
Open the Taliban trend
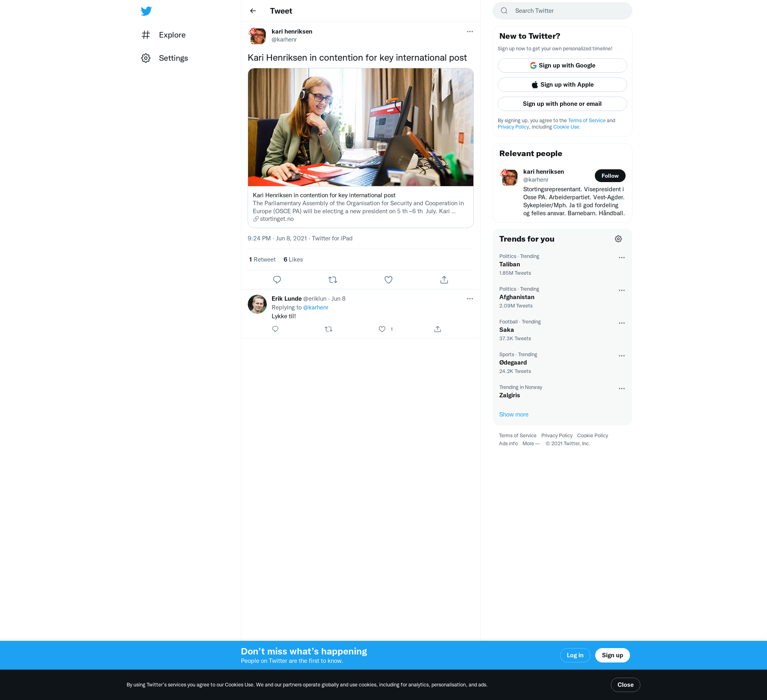(x=510, y=264)
